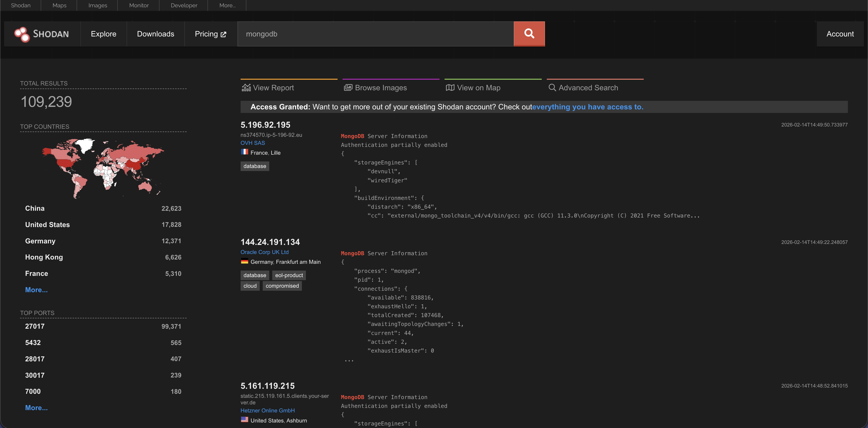The image size is (868, 428).
Task: Click the France flag icon
Action: click(244, 152)
